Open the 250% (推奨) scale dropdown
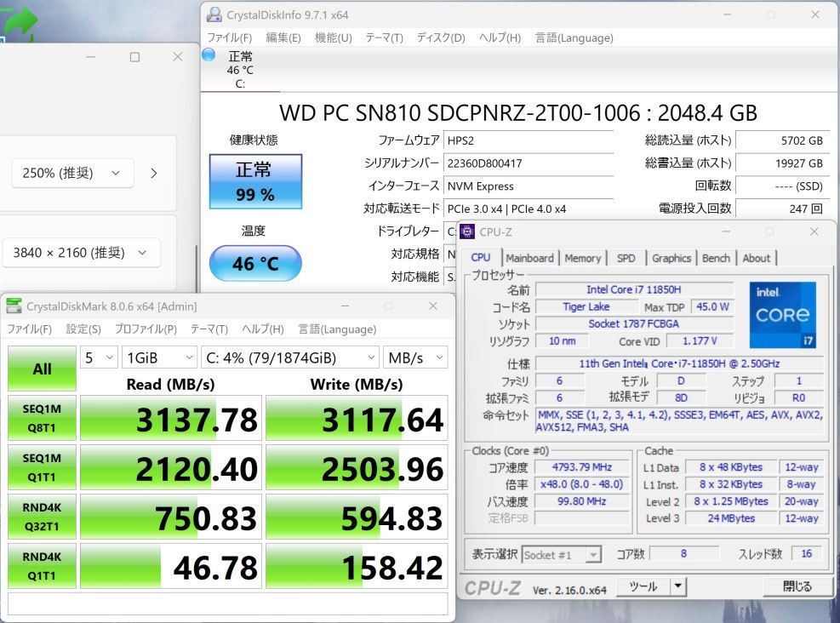 pyautogui.click(x=72, y=173)
